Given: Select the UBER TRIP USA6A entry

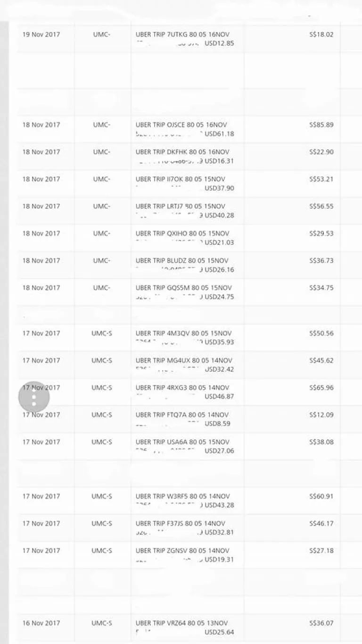Looking at the screenshot, I should [182, 442].
